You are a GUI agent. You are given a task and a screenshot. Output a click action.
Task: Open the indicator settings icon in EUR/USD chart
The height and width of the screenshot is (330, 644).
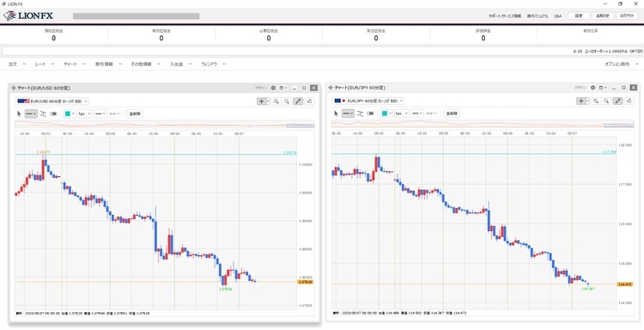310,101
